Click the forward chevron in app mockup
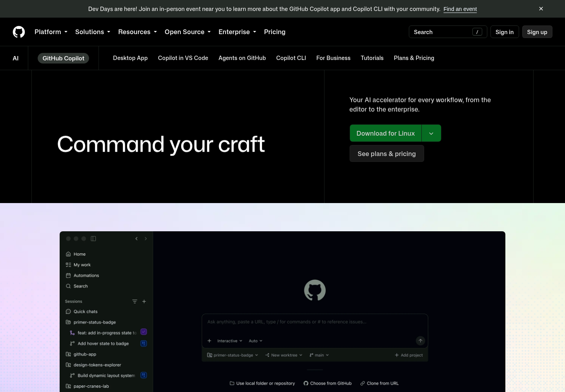Viewport: 565px width, 392px height. (146, 238)
